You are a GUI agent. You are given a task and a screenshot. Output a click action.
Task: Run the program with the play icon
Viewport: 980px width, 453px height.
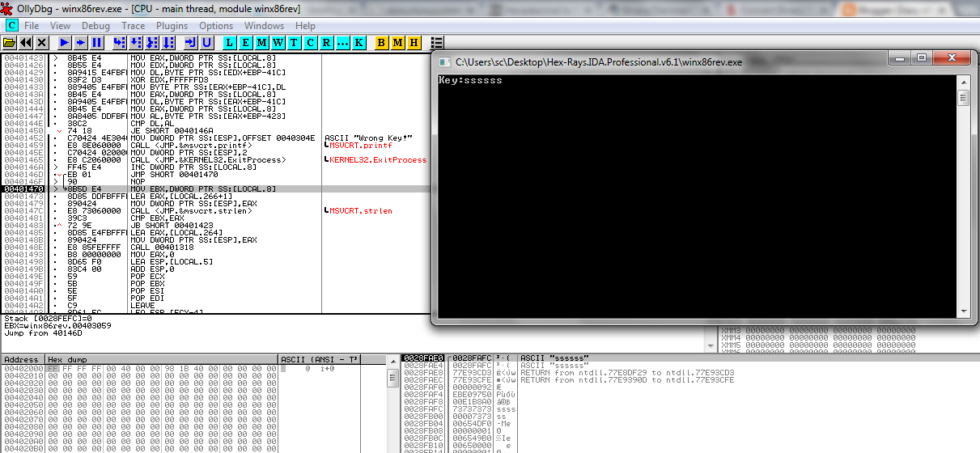65,42
